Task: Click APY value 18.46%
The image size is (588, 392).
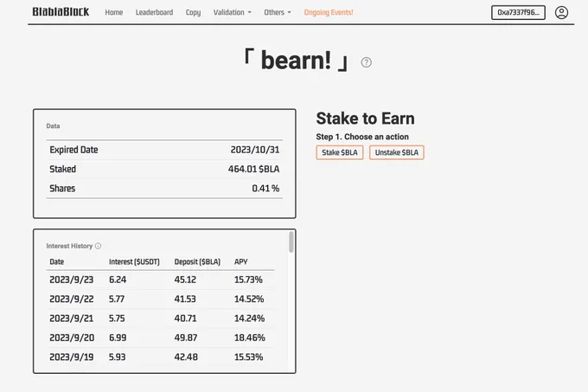Action: 249,337
